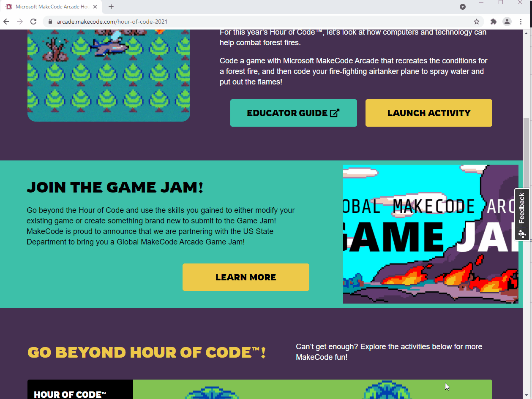Open a new tab with the plus icon

tap(111, 7)
